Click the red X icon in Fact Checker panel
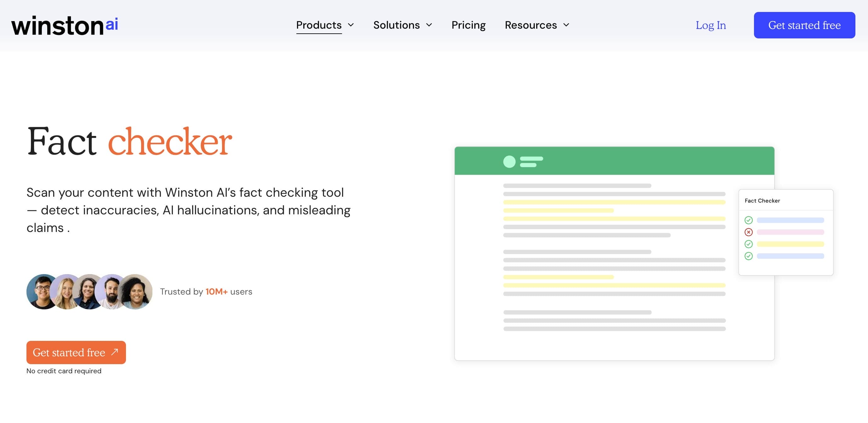The height and width of the screenshot is (423, 868). pyautogui.click(x=748, y=232)
